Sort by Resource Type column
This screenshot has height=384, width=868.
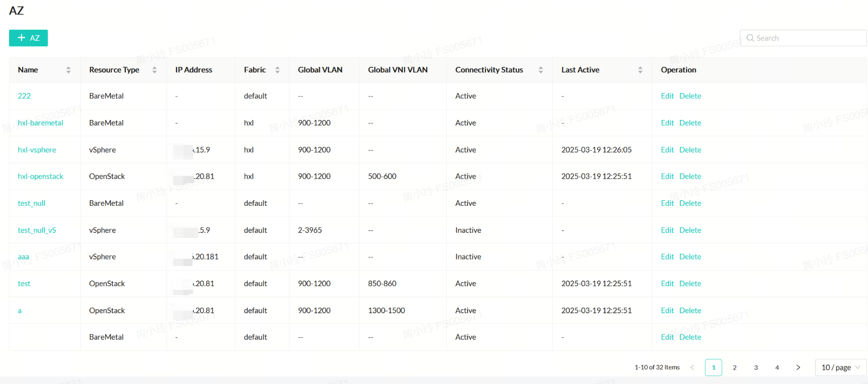(154, 70)
